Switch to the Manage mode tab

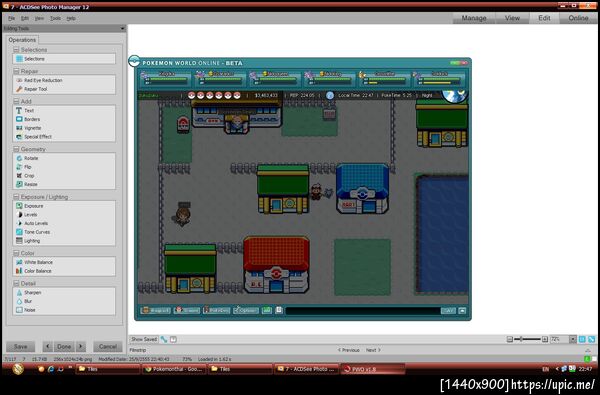(x=474, y=18)
